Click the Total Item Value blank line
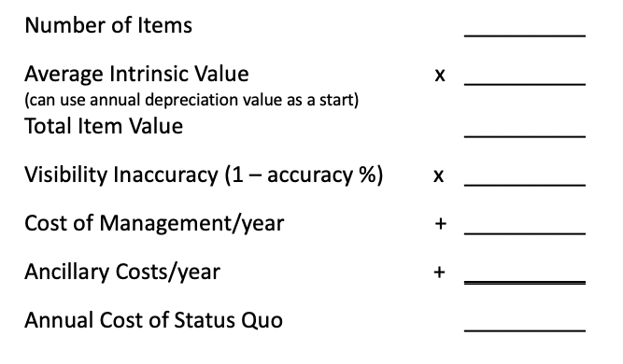The width and height of the screenshot is (623, 364). pos(525,136)
